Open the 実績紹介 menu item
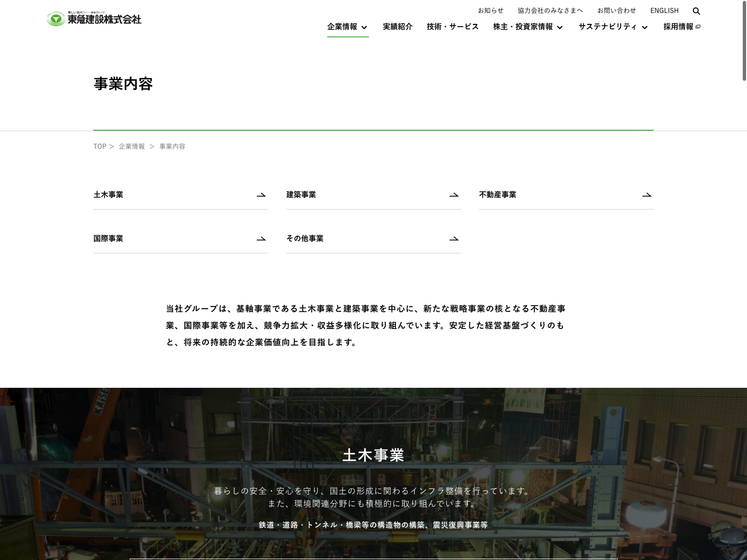This screenshot has height=560, width=747. (397, 27)
